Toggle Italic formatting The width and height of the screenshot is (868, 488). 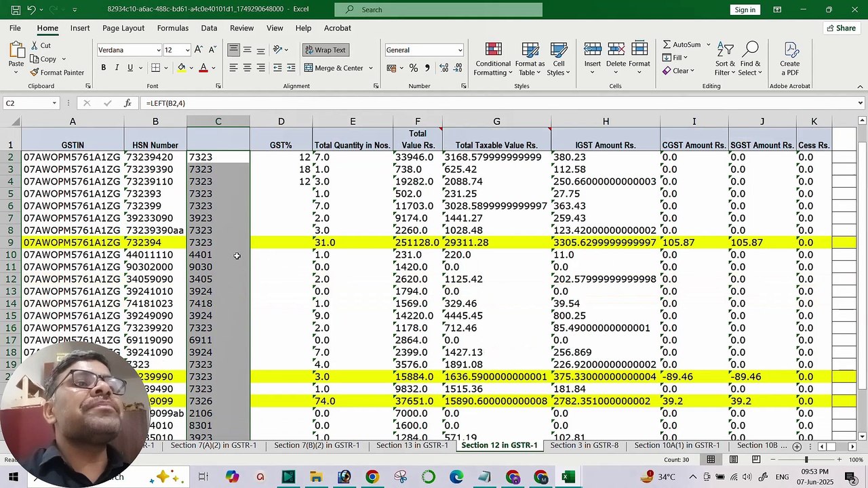[x=117, y=68]
